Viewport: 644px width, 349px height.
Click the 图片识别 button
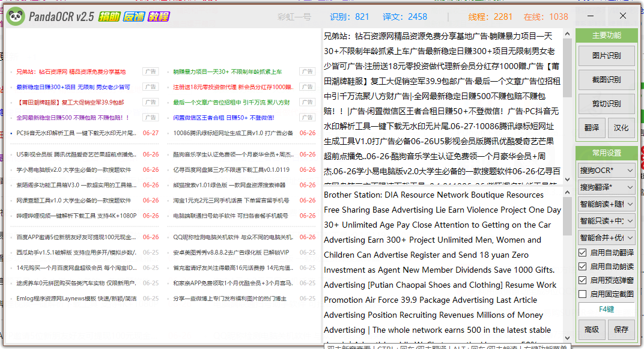tap(607, 56)
